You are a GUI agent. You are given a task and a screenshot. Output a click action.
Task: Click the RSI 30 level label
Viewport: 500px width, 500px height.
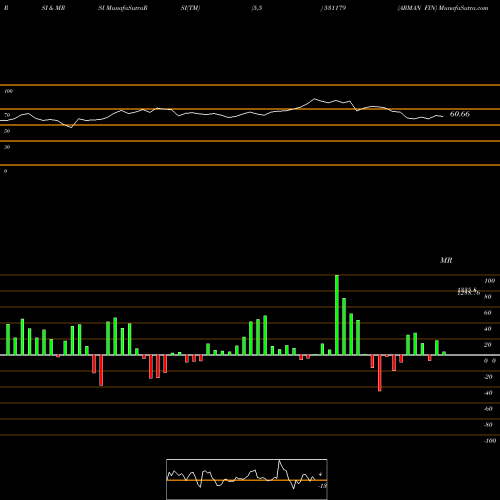7,147
